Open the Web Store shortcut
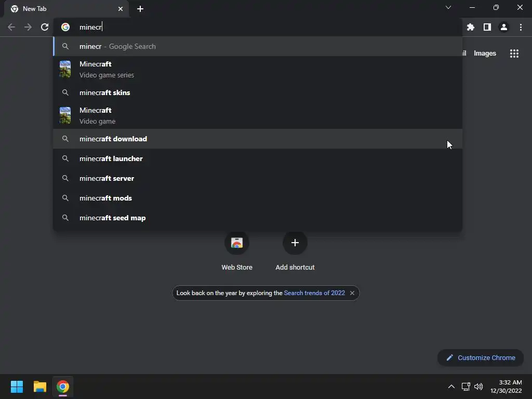The height and width of the screenshot is (399, 532). click(x=237, y=251)
